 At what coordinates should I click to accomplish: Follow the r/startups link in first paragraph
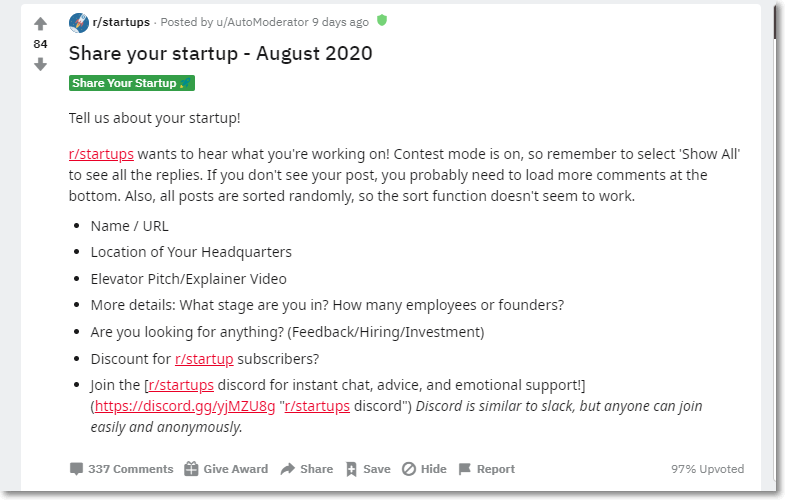click(101, 154)
